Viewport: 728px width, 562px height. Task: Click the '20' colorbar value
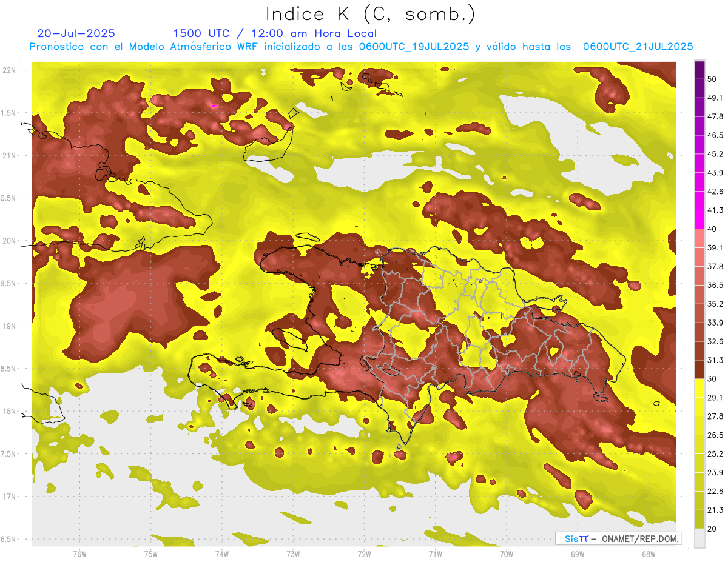[x=712, y=529]
